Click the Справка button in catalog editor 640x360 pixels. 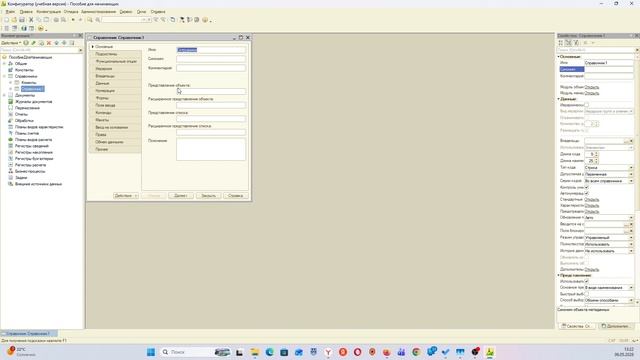(236, 196)
